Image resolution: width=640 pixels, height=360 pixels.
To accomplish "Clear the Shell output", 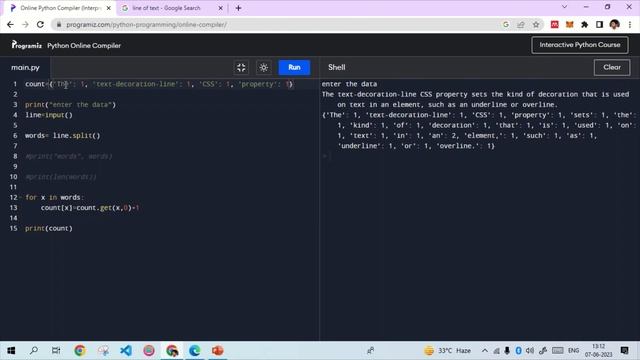I will pos(612,67).
